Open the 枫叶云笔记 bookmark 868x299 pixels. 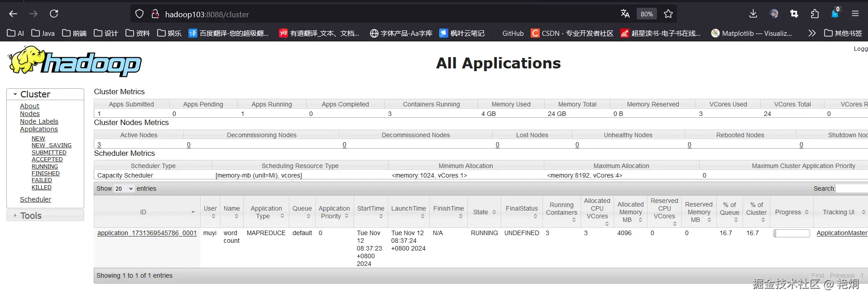point(461,33)
